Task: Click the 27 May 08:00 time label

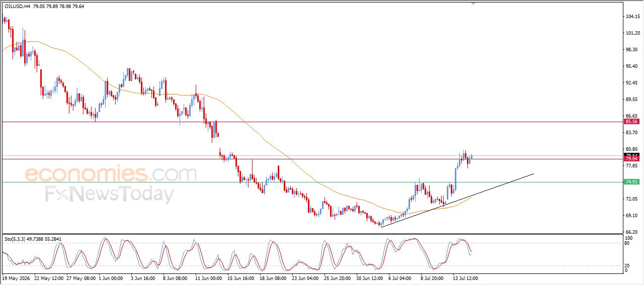Action: [82, 277]
